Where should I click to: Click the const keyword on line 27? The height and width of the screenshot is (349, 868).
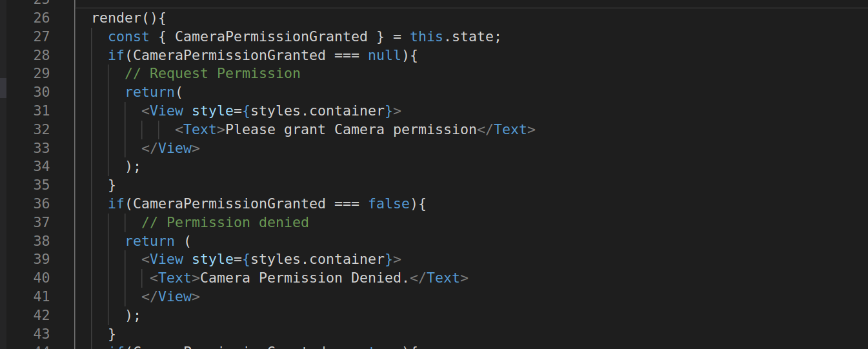pos(128,37)
